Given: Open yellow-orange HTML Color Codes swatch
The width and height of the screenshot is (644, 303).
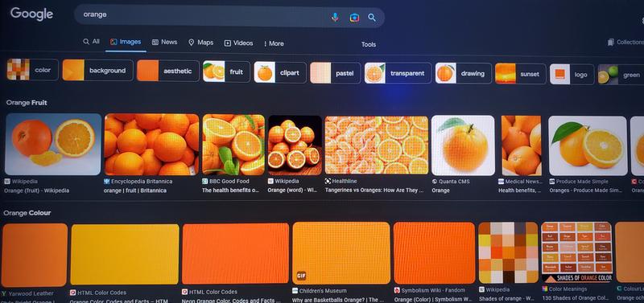Looking at the screenshot, I should coord(125,255).
